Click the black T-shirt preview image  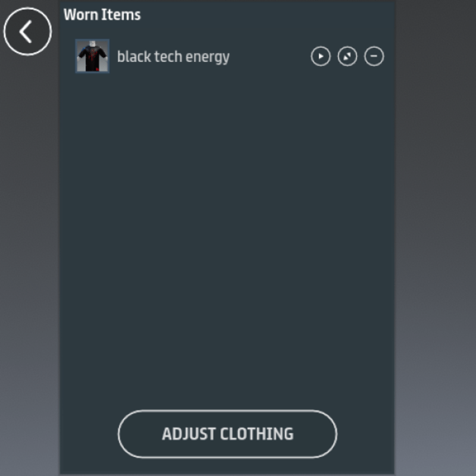tap(92, 56)
